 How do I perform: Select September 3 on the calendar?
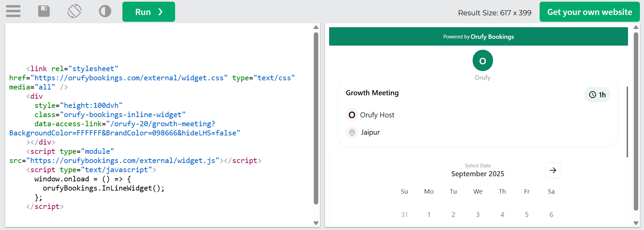tap(478, 215)
